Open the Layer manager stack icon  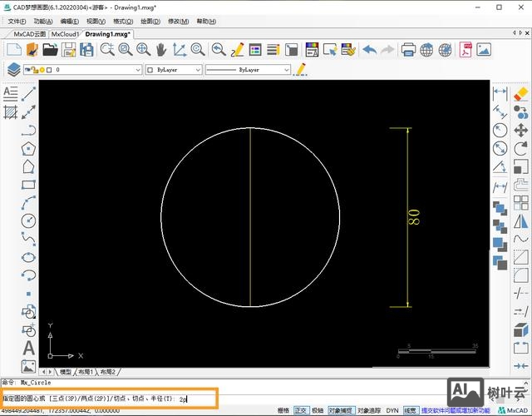tap(13, 70)
